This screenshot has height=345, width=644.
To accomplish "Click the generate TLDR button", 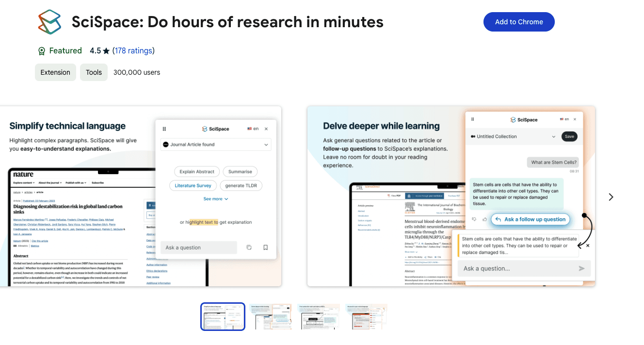I will pos(241,185).
